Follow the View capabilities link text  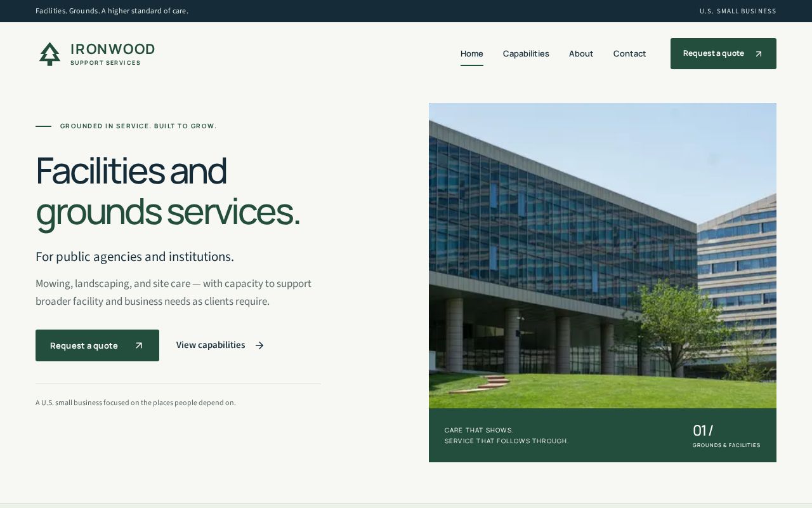pos(211,345)
